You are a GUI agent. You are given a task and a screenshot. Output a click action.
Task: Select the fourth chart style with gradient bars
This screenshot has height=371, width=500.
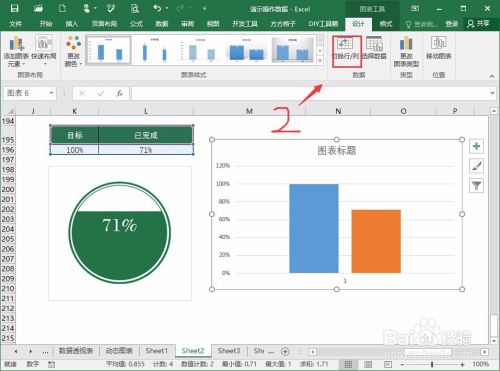[247, 50]
